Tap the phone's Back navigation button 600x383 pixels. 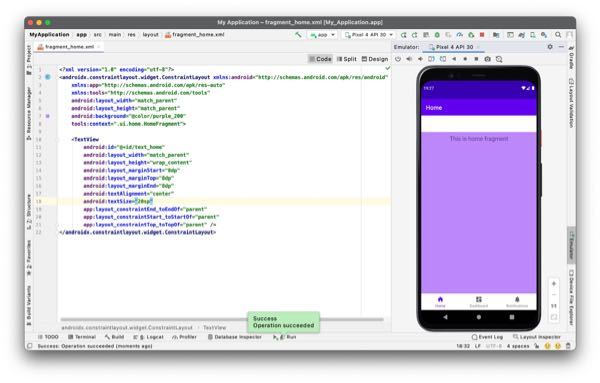click(x=445, y=317)
